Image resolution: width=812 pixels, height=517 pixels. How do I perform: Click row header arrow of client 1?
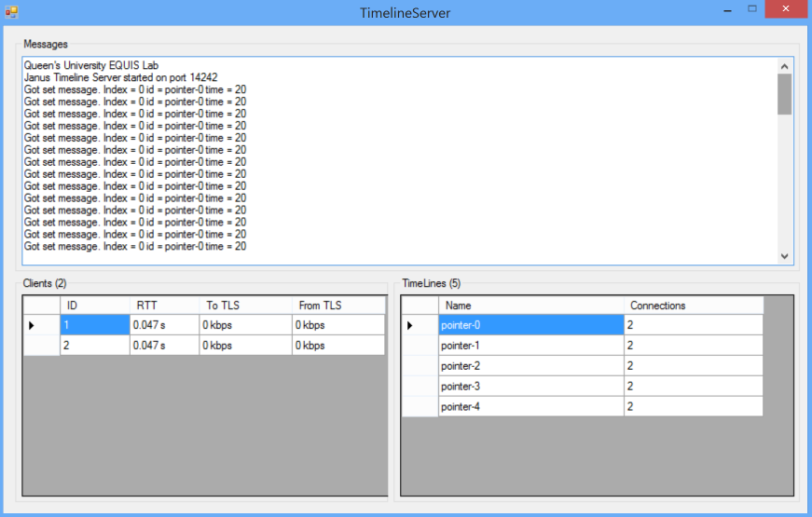pos(41,325)
